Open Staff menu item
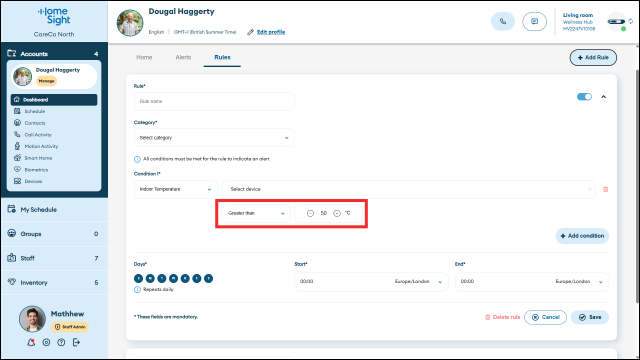The width and height of the screenshot is (640, 360). pos(54,258)
